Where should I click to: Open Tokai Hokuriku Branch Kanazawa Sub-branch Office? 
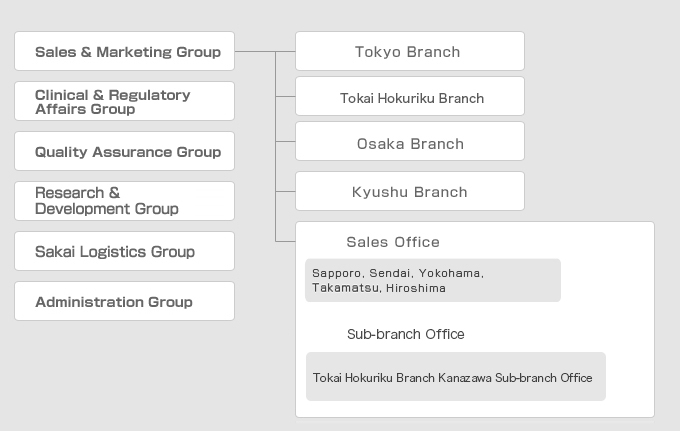[x=453, y=378]
